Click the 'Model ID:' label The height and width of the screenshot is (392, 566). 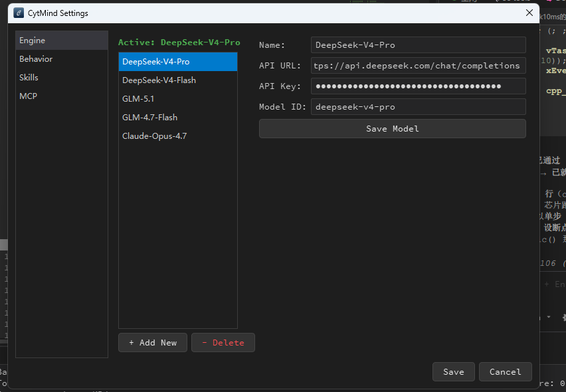tap(282, 107)
